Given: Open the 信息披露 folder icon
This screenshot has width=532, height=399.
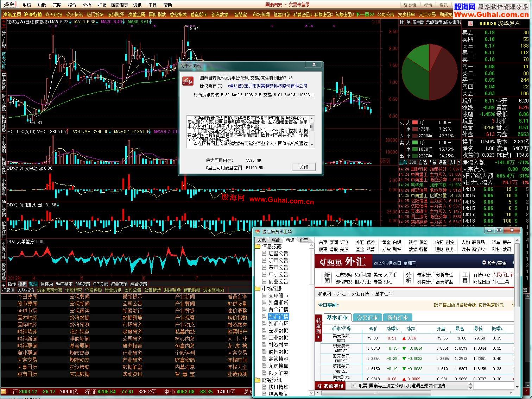Looking at the screenshot, I should tap(258, 246).
